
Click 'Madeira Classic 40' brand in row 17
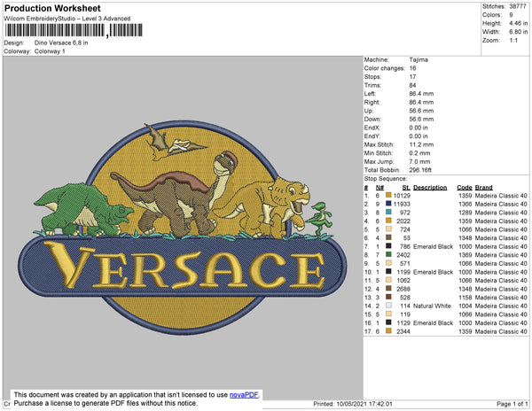point(501,331)
